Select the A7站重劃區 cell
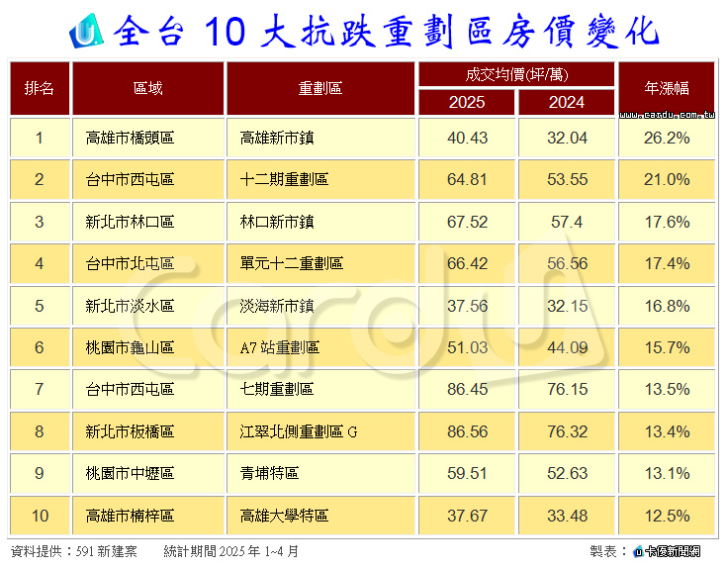The height and width of the screenshot is (569, 728). 320,347
